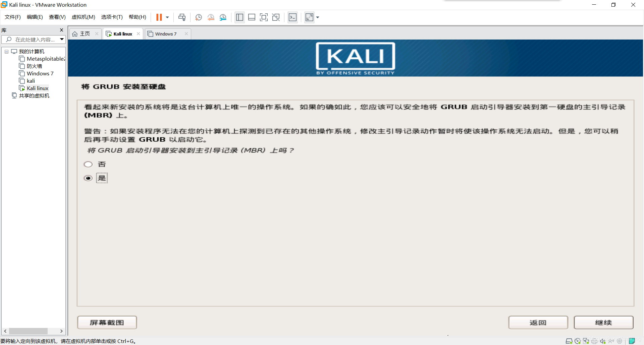Switch to Unity mode icon
The width and height of the screenshot is (644, 345).
(276, 17)
